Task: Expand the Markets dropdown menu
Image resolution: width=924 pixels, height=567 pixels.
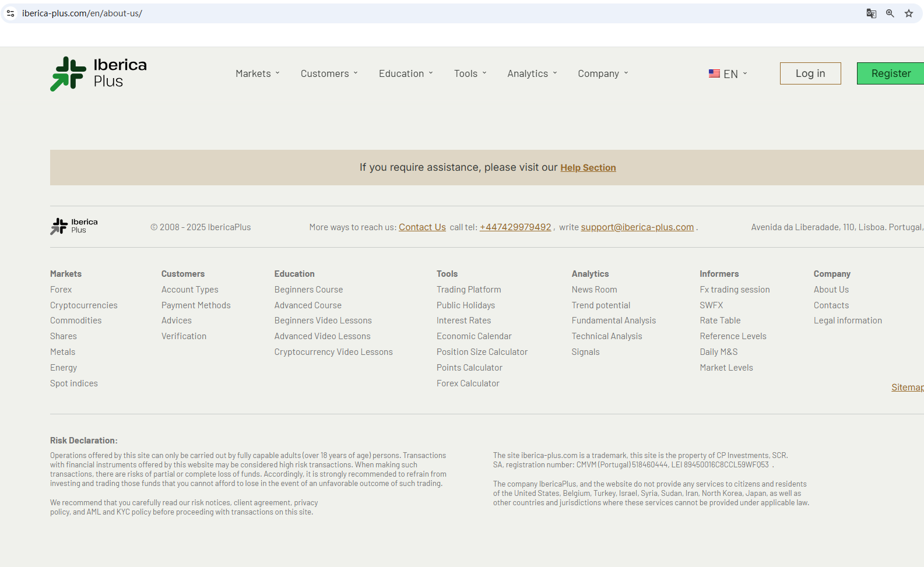Action: (258, 73)
